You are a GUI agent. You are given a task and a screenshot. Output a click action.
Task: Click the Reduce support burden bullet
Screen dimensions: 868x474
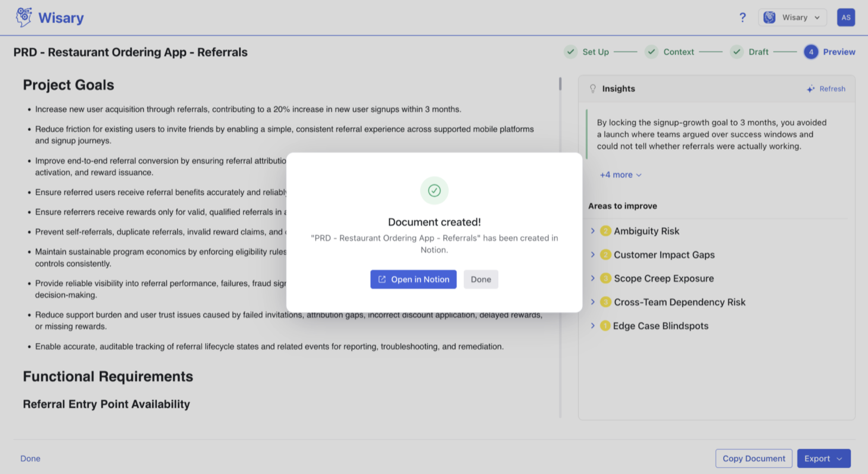click(289, 321)
